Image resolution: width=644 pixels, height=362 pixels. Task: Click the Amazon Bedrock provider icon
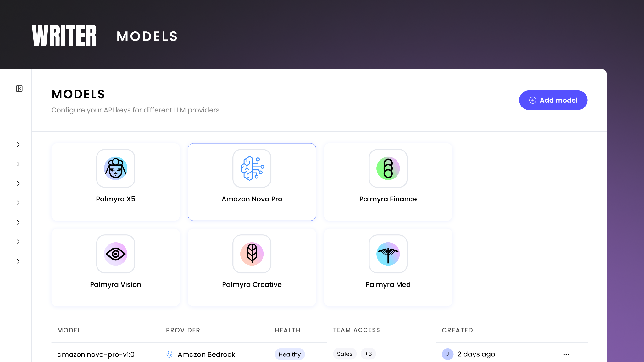[x=170, y=354]
